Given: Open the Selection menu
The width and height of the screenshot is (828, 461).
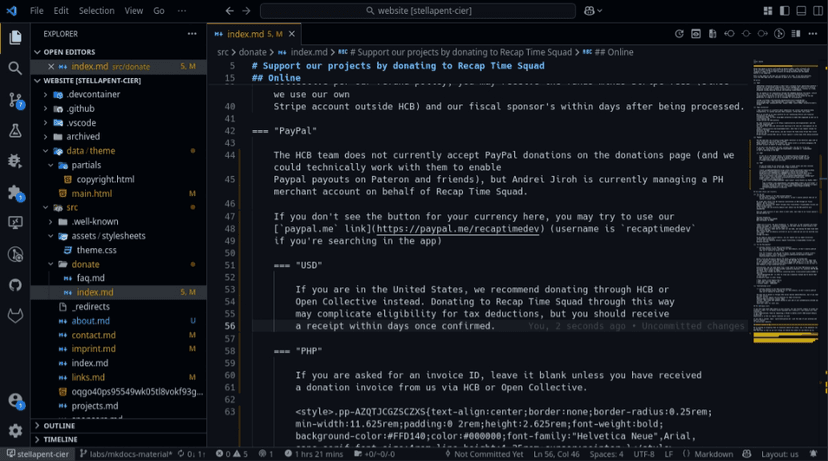Looking at the screenshot, I should pos(97,11).
